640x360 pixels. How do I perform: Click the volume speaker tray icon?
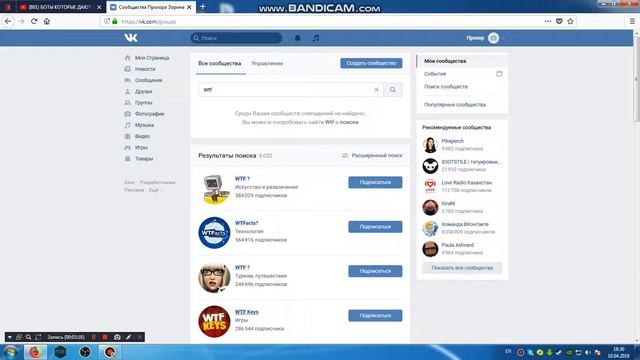coord(588,352)
